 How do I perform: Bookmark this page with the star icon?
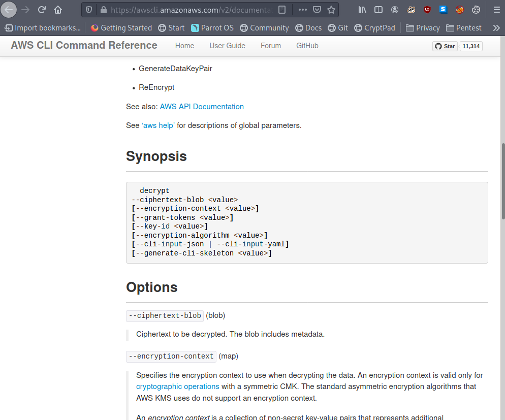(331, 10)
